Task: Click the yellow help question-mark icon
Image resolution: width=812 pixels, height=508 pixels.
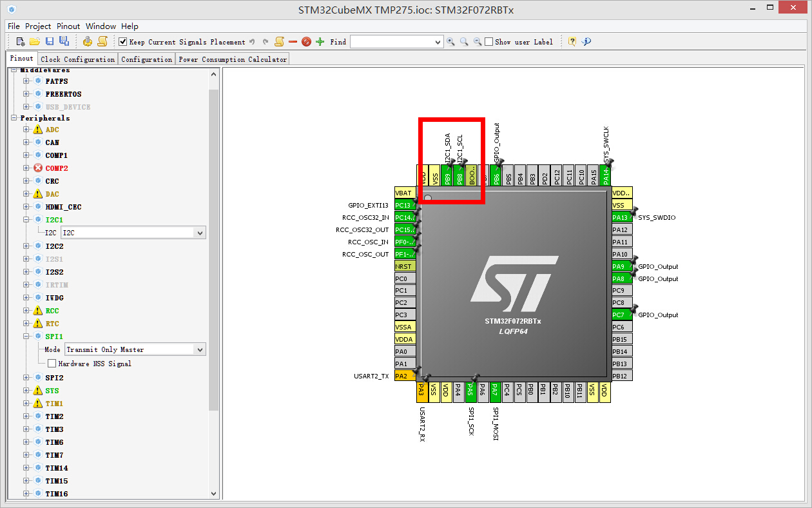Action: point(572,41)
